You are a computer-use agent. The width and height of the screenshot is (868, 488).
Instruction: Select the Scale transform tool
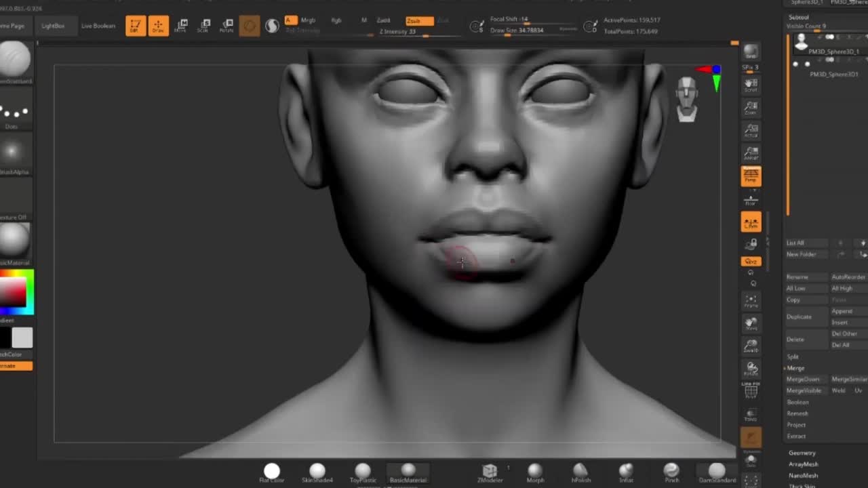[x=203, y=26]
